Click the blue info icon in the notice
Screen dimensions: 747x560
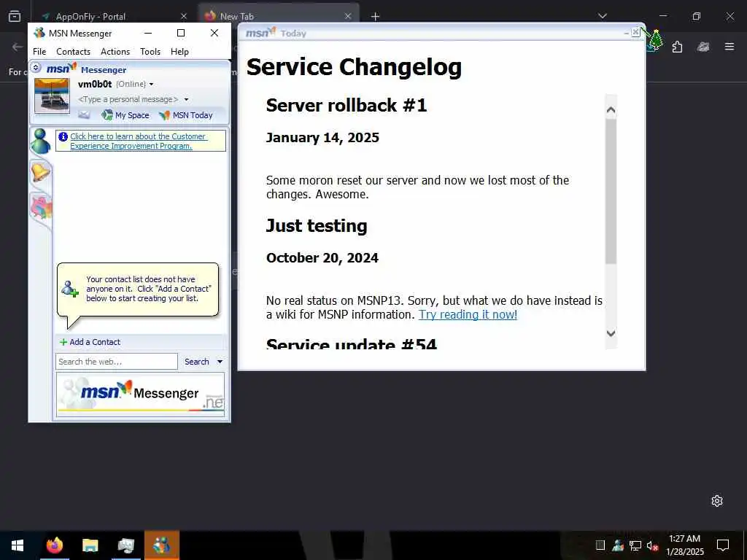(x=63, y=136)
